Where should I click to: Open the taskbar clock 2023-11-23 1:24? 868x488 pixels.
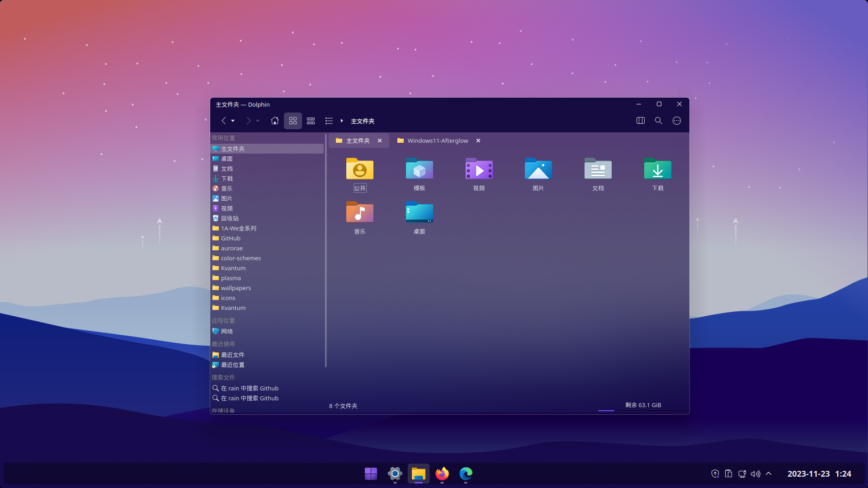819,474
